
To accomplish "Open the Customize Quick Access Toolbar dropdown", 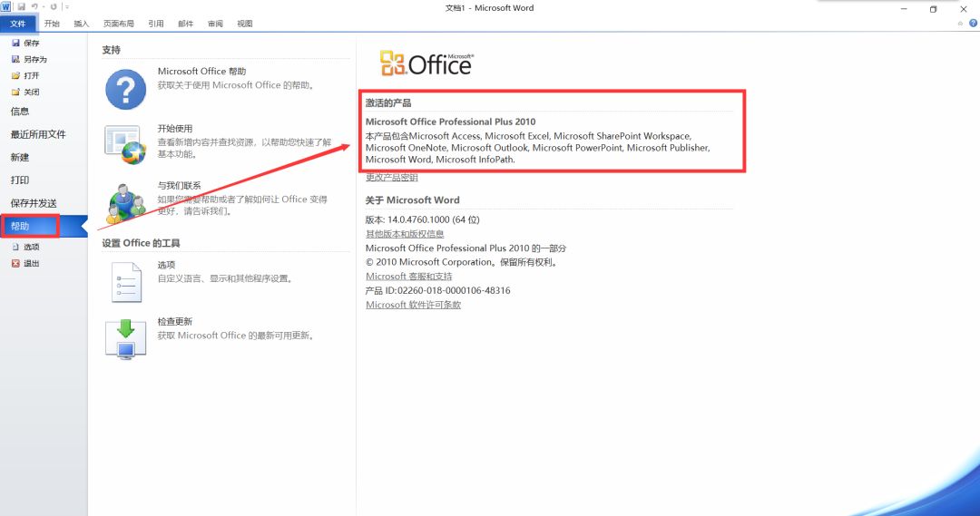I will pos(66,7).
